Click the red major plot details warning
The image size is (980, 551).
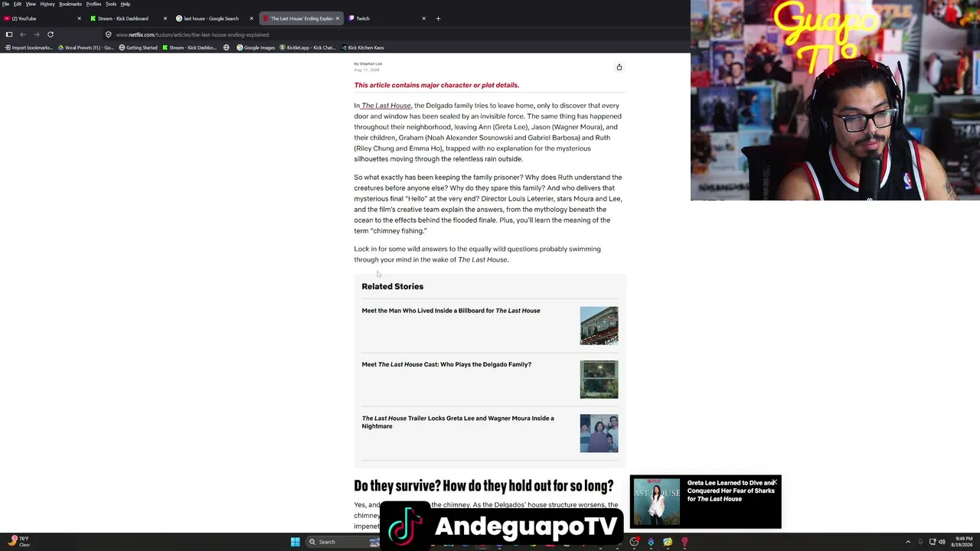[436, 85]
